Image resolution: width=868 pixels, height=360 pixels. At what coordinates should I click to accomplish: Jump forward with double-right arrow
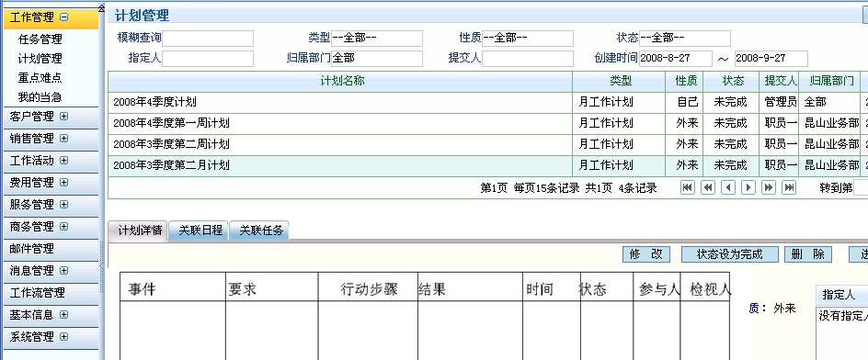769,187
